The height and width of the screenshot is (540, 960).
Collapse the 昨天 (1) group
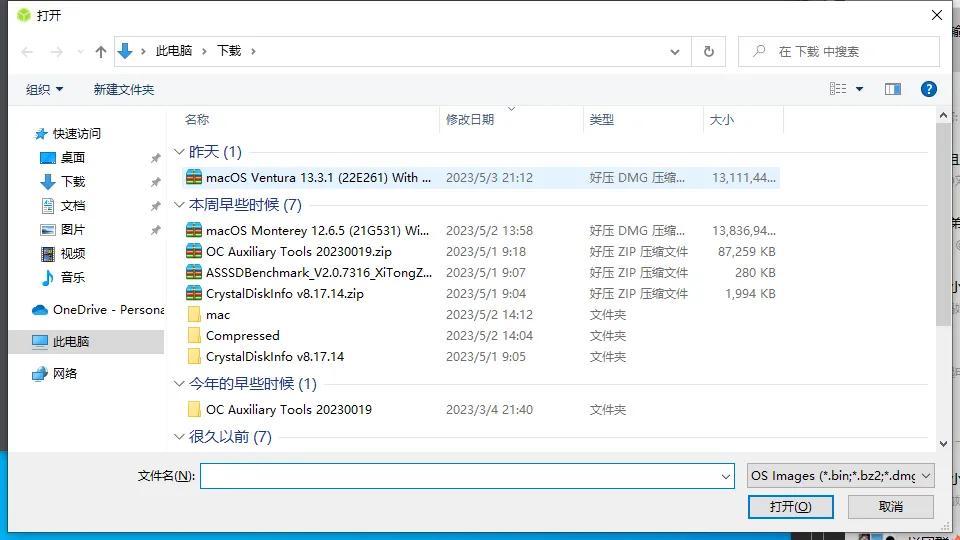pos(179,151)
